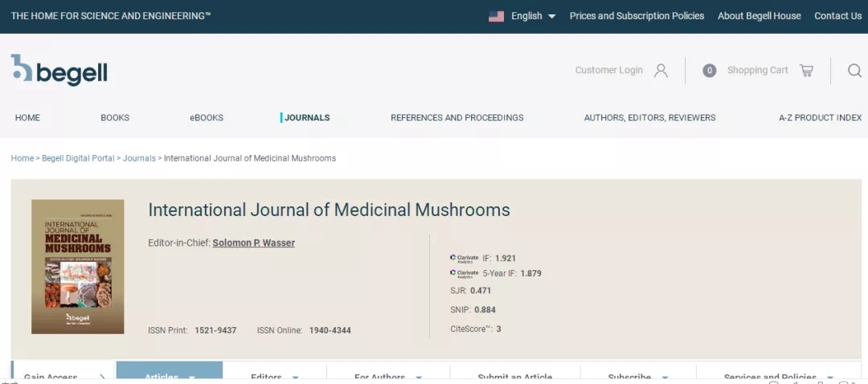The width and height of the screenshot is (868, 384).
Task: Click the Clarivate Analytics IF logo
Action: tap(465, 259)
